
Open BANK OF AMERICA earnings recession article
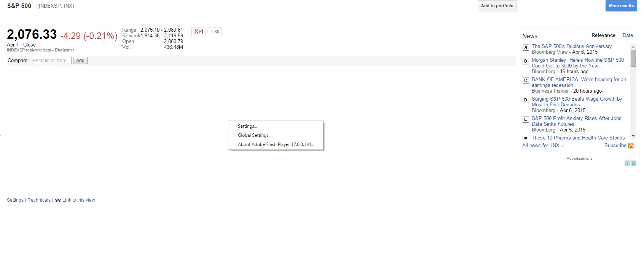(x=579, y=82)
